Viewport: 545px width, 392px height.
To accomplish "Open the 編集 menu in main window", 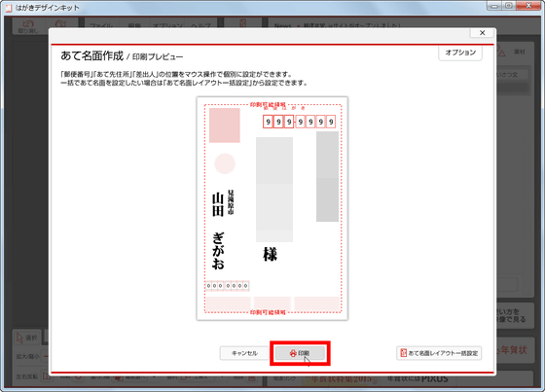I will [134, 26].
